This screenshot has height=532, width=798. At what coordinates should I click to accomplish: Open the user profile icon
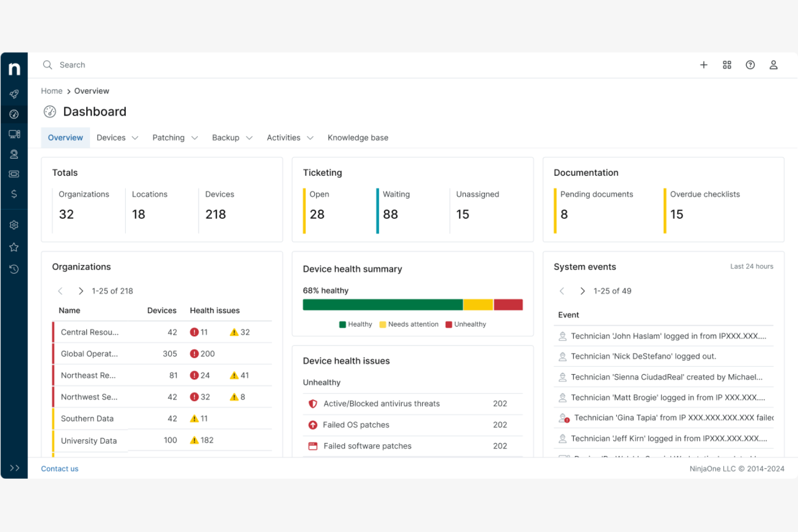coord(773,65)
